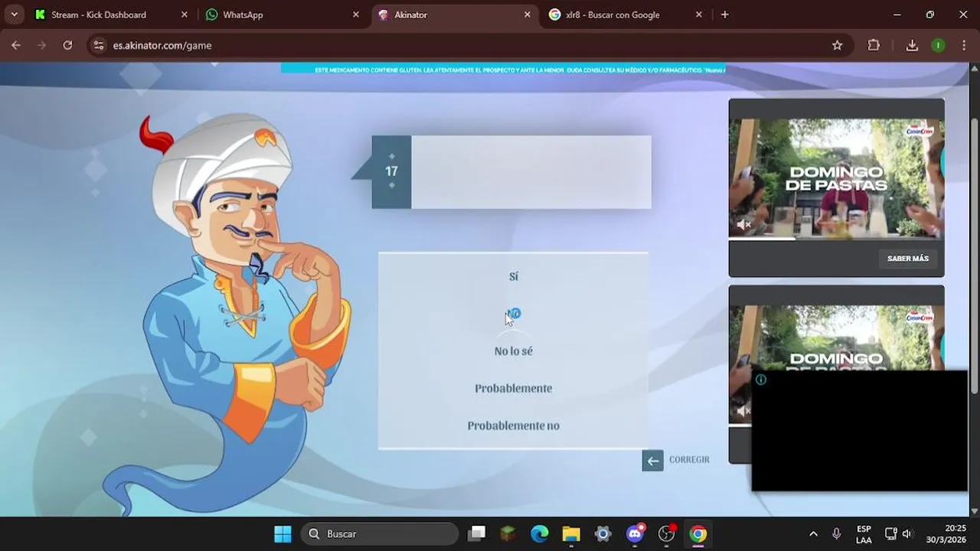Select the Akinator browser tab

point(453,15)
